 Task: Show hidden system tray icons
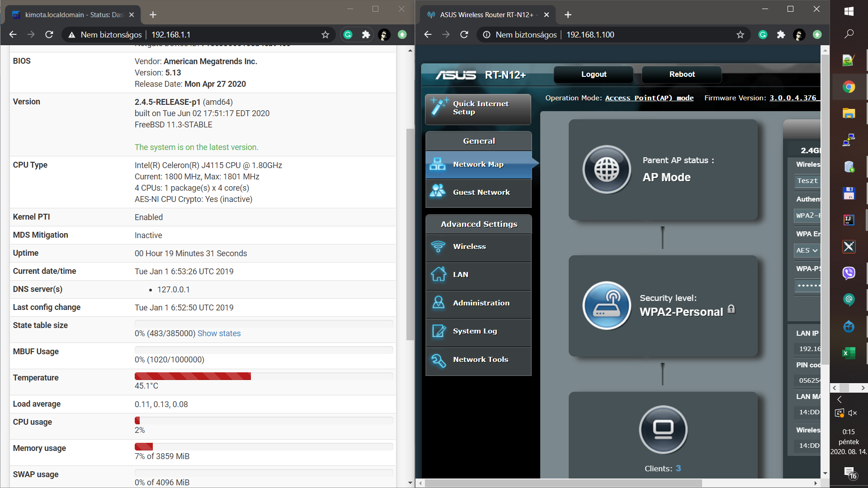[x=840, y=399]
